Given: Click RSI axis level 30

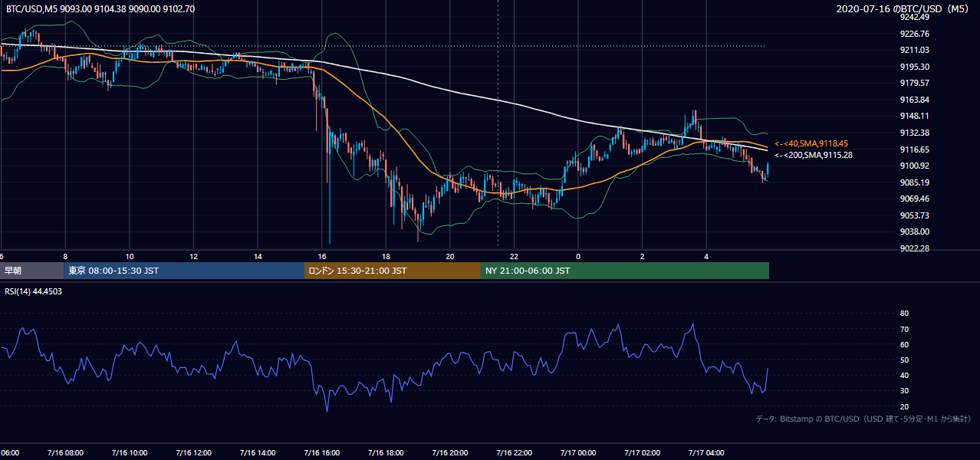Looking at the screenshot, I should 904,391.
